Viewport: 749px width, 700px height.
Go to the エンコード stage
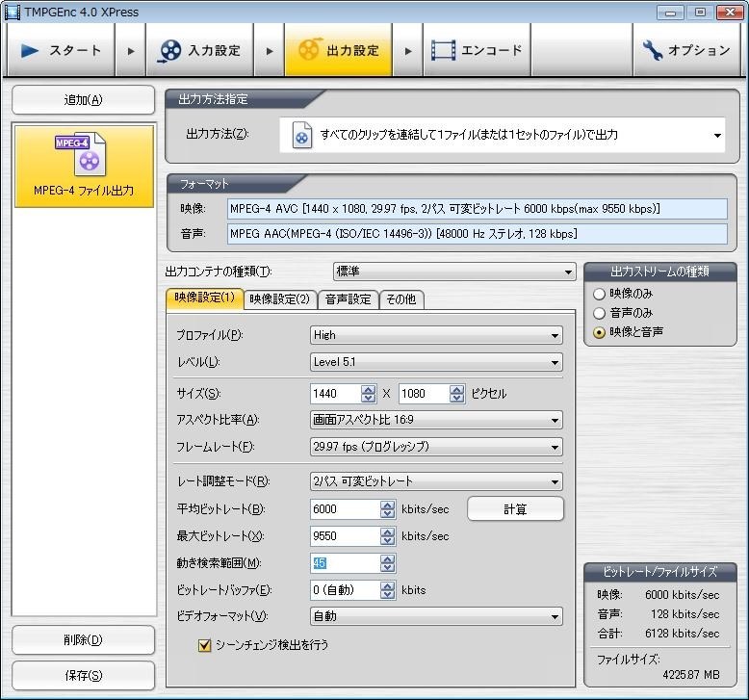point(477,50)
